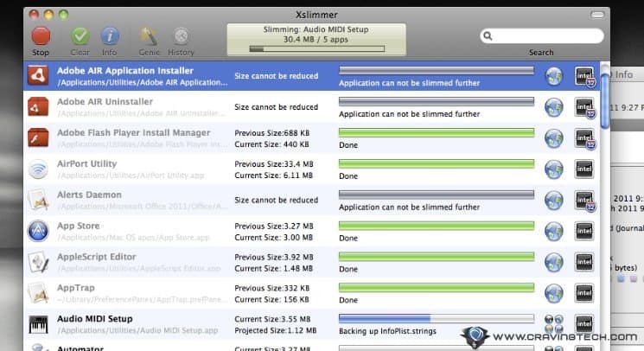
Task: Click globe languages icon for Adobe AIR Application Installer
Action: (553, 76)
